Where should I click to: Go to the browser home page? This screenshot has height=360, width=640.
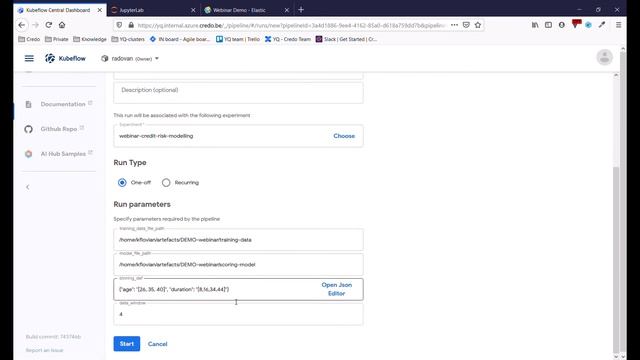click(62, 25)
